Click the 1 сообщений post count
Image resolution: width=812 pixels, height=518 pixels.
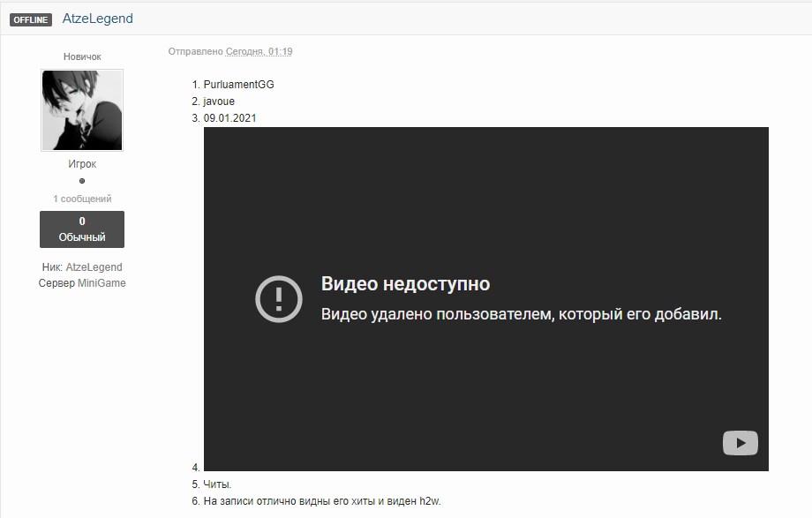[82, 199]
